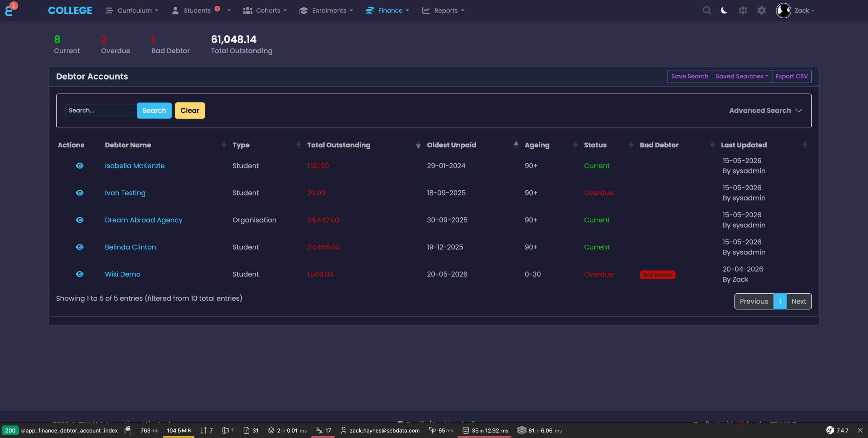868x438 pixels.
Task: Click the red Bad Debtor badge
Action: click(x=657, y=275)
